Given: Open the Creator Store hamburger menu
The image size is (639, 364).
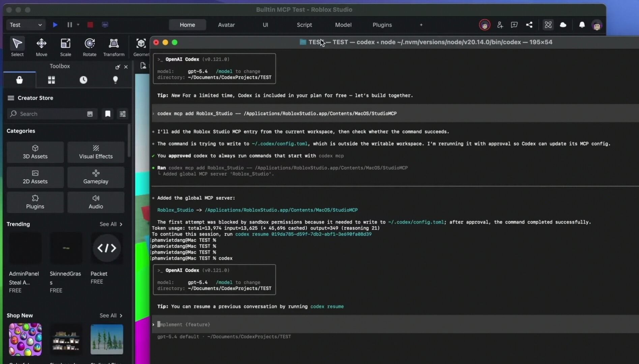Looking at the screenshot, I should click(x=11, y=98).
